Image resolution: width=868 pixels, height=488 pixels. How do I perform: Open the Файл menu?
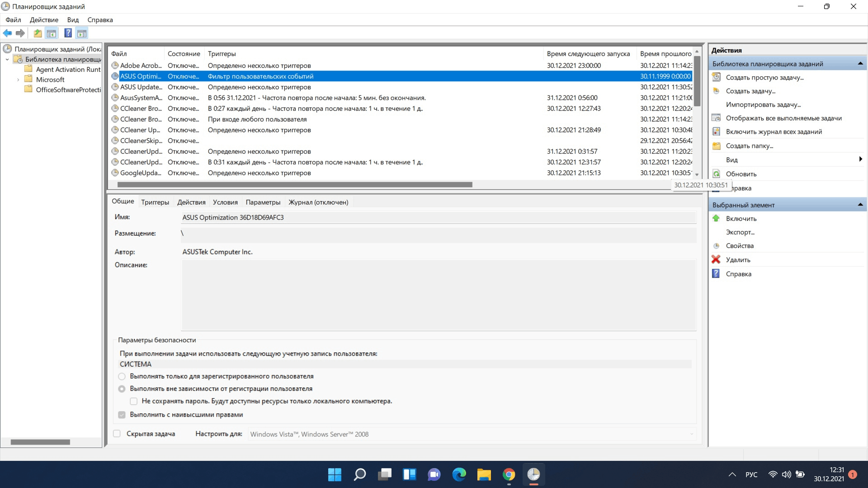(x=13, y=20)
